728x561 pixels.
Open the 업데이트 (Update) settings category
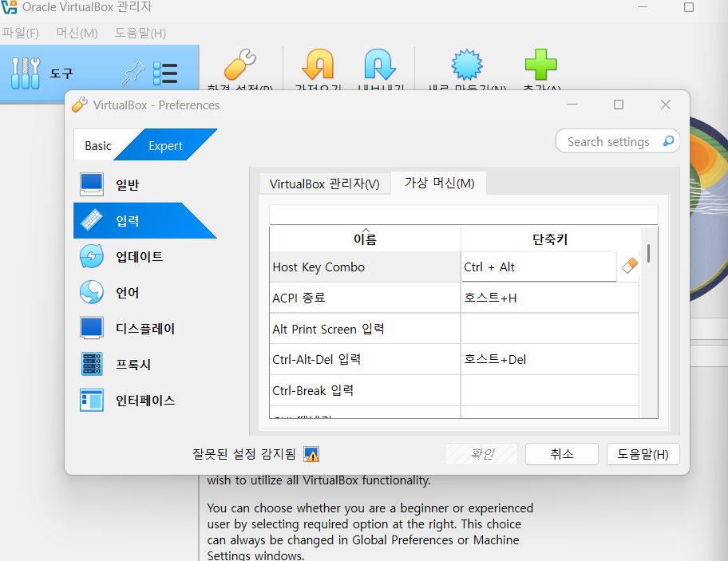click(144, 256)
